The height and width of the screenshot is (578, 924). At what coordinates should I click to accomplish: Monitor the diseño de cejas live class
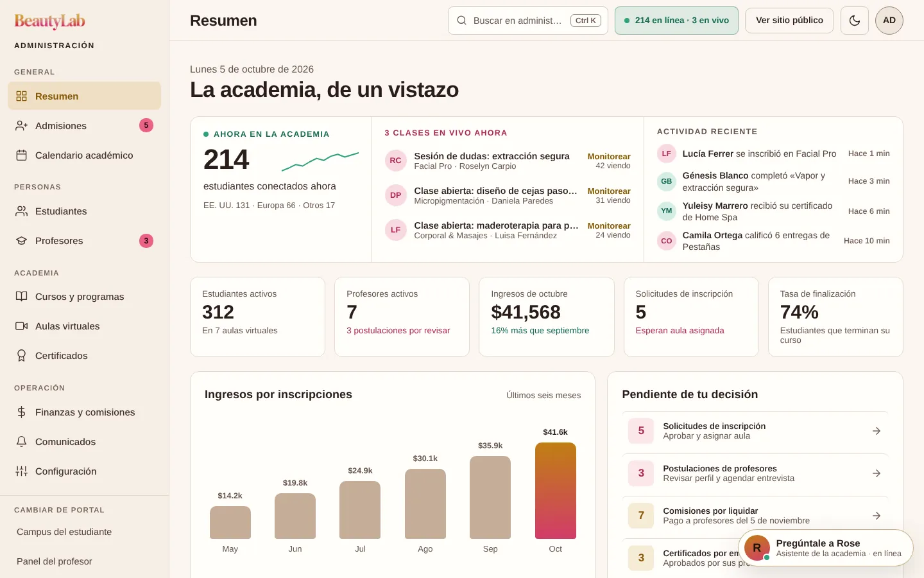[x=609, y=191]
